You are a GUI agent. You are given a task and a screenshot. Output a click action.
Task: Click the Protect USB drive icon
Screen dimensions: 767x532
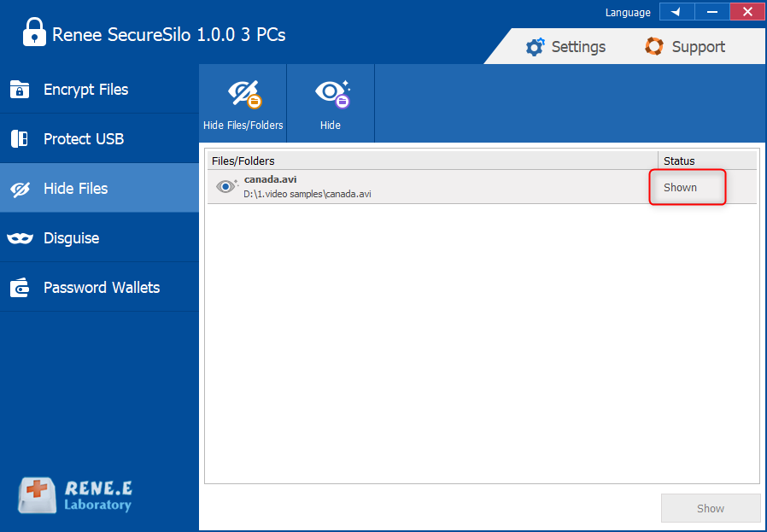coord(20,139)
